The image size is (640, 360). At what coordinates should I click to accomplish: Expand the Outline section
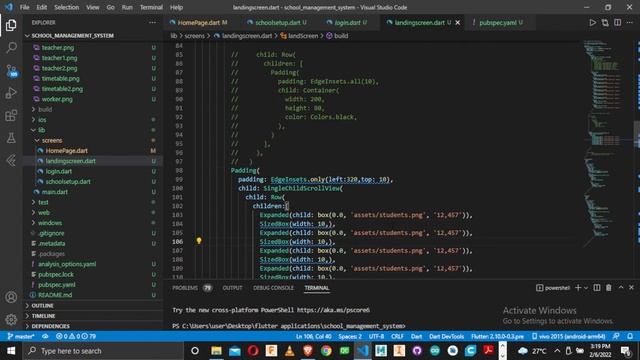(93, 305)
